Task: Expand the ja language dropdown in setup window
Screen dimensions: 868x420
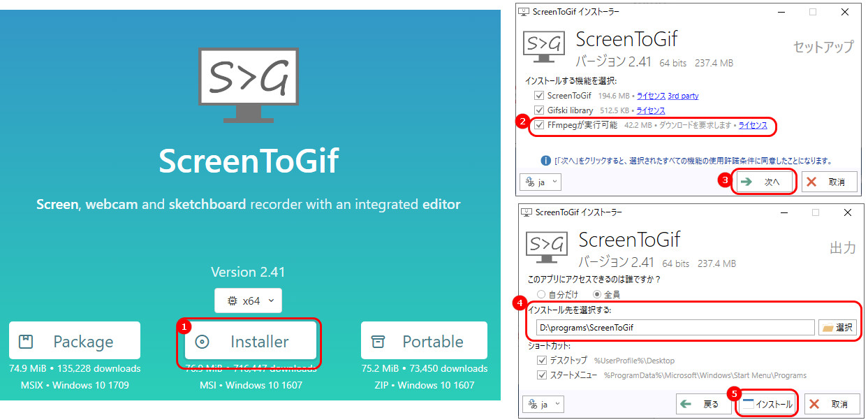Action: (540, 182)
